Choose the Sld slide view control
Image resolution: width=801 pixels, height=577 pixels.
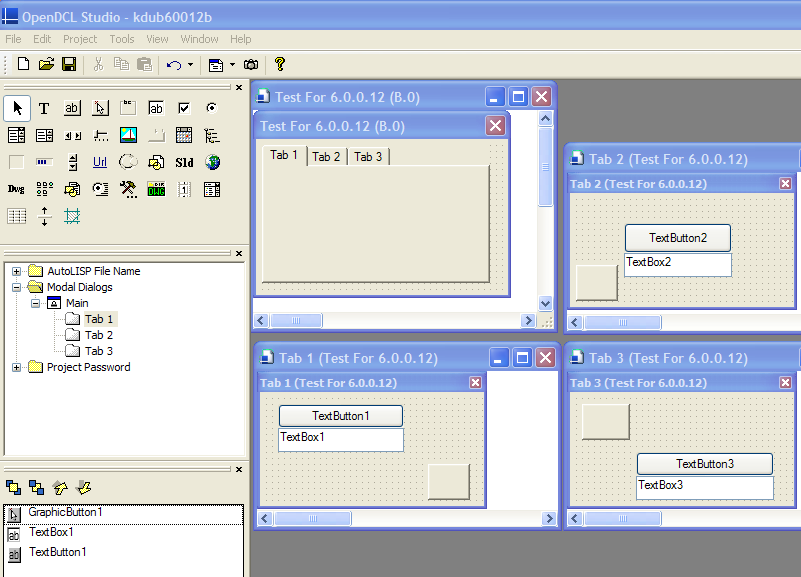(184, 162)
